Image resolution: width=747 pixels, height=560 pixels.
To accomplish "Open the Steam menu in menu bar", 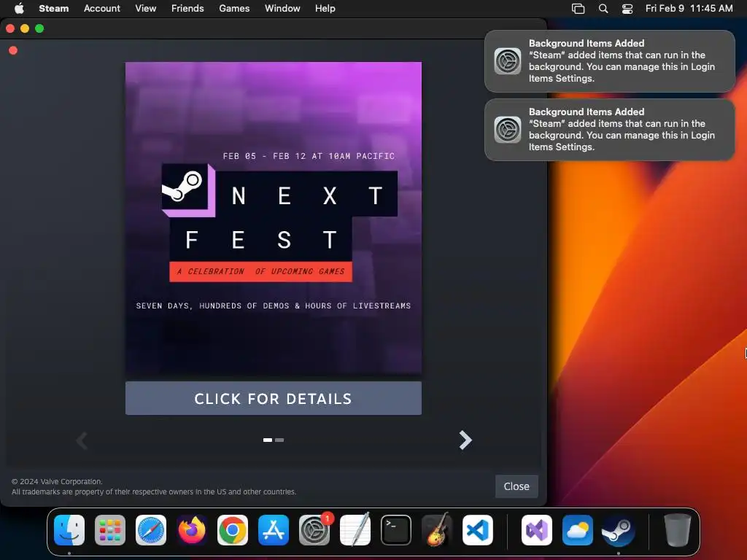I will [x=53, y=8].
